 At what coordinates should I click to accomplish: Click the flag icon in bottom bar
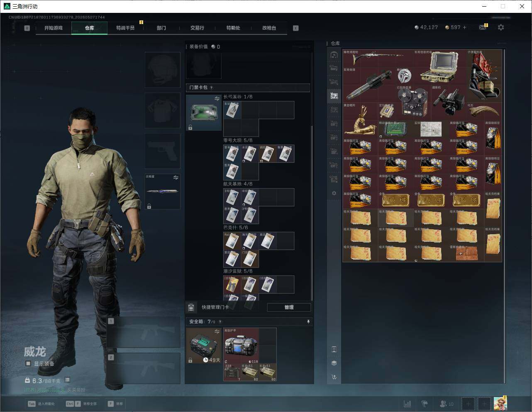click(x=425, y=404)
